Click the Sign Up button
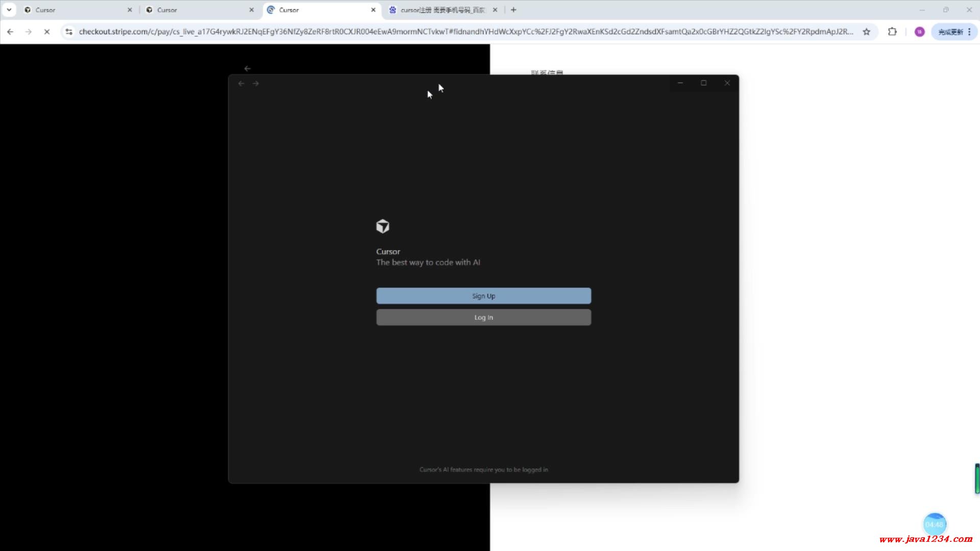This screenshot has width=980, height=551. tap(483, 296)
